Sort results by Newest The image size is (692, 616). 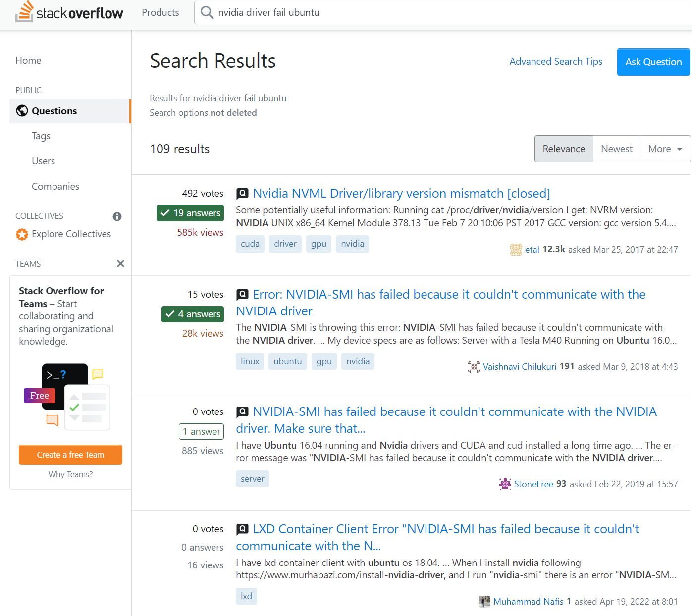[x=617, y=149]
